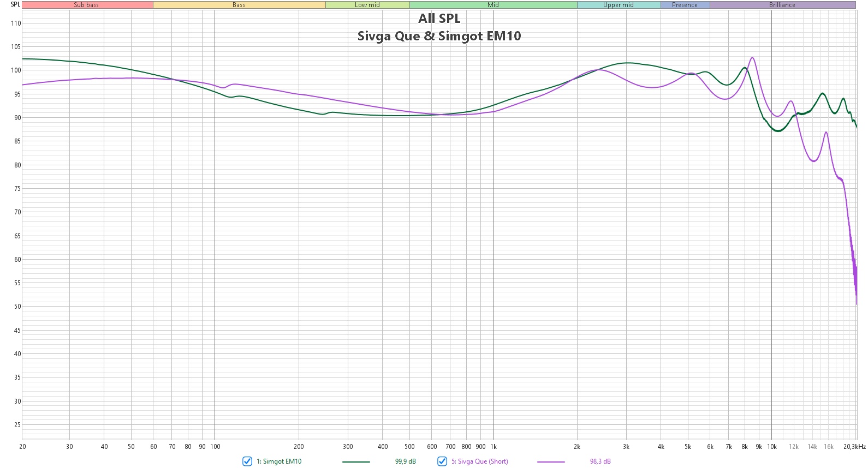Image resolution: width=868 pixels, height=468 pixels.
Task: Click the 45 dB axis tick label
Action: (17, 331)
